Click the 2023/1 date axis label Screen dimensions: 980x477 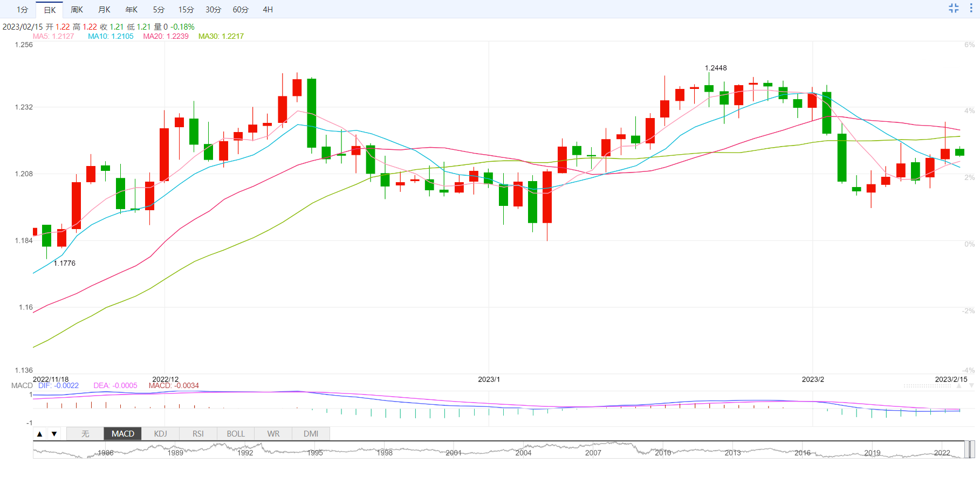click(x=489, y=379)
